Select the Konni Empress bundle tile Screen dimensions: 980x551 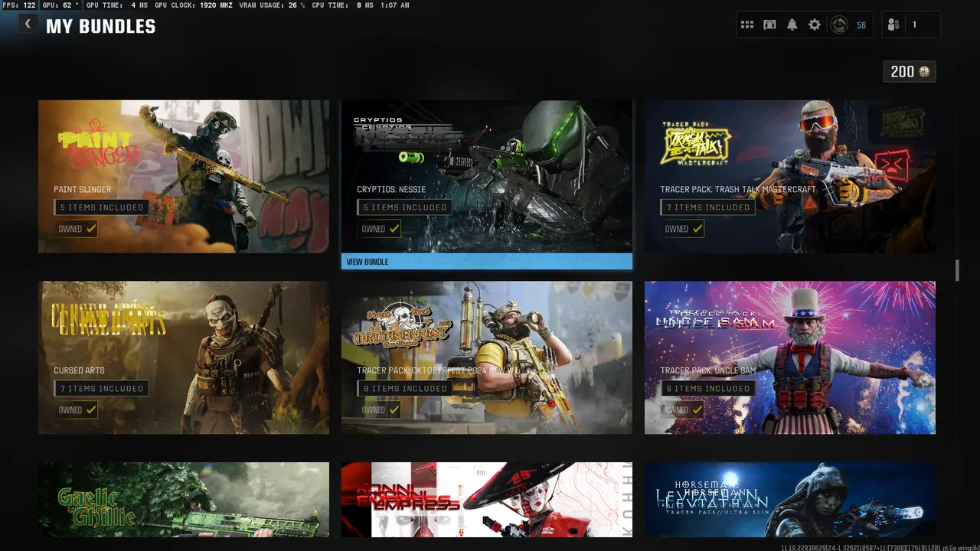(x=486, y=499)
